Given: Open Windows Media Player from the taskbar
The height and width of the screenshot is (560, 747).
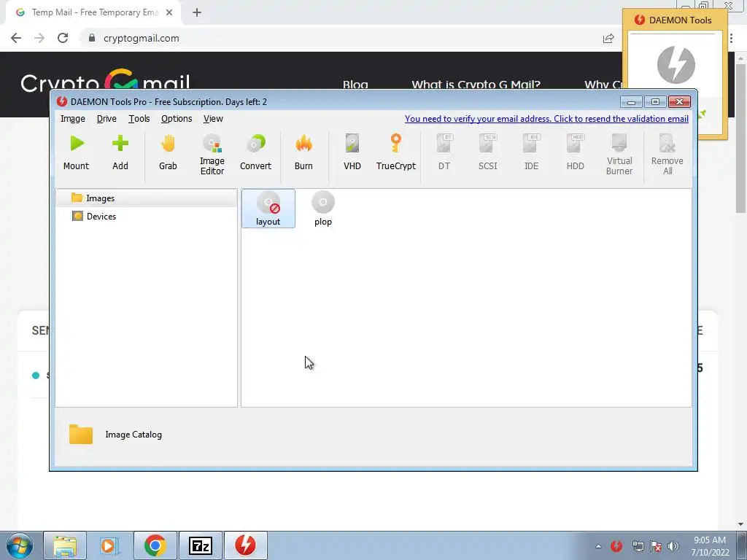Looking at the screenshot, I should click(x=109, y=545).
